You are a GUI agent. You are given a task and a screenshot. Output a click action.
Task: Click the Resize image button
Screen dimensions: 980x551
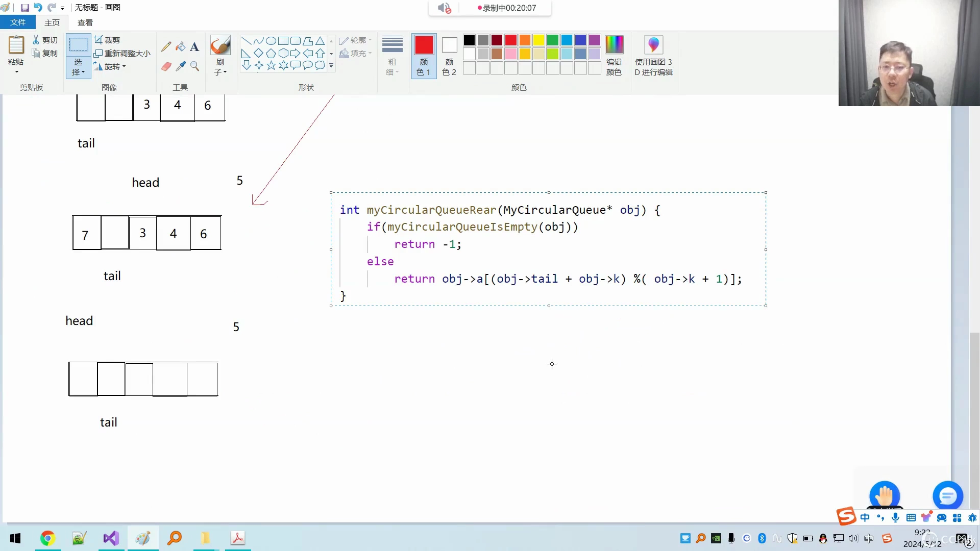(x=122, y=53)
